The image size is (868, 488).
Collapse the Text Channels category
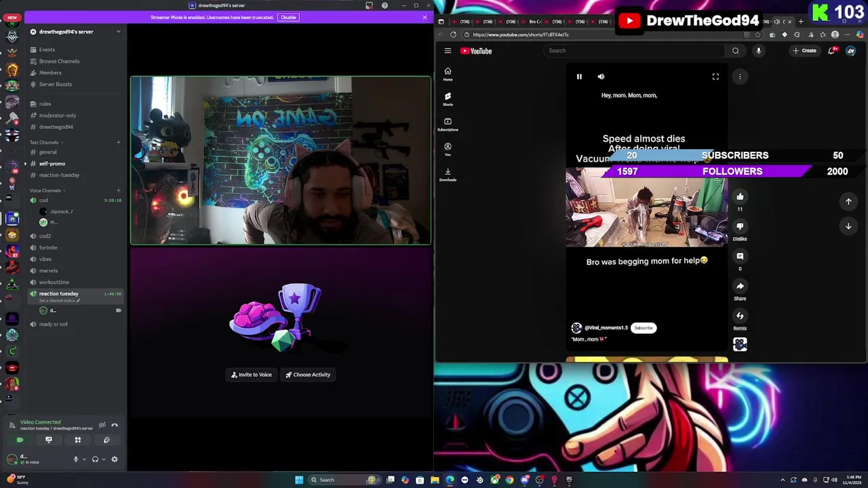point(45,142)
